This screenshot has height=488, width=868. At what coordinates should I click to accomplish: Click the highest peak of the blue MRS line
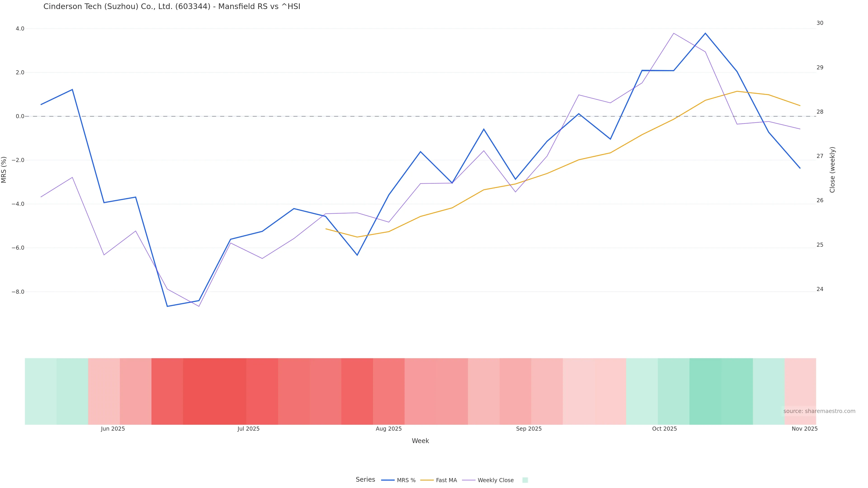point(705,33)
